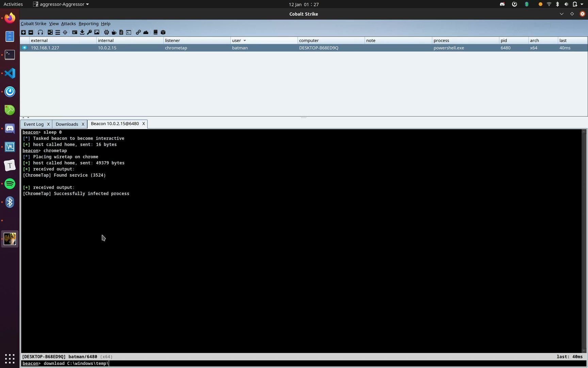
Task: Open the Help menu
Action: coord(105,24)
